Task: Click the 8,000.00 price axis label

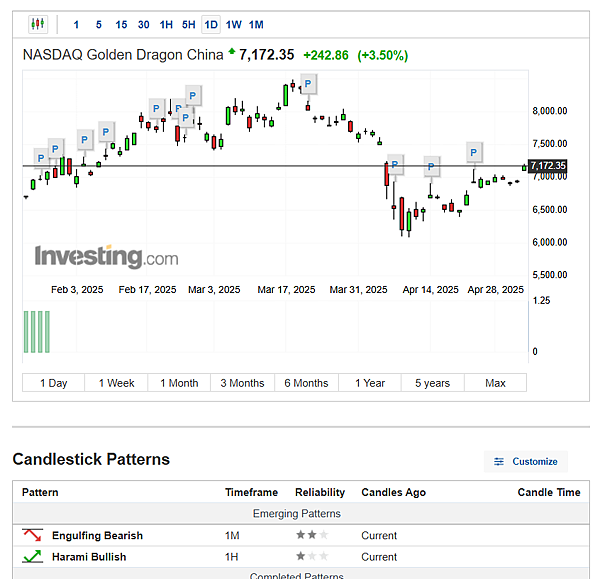Action: pos(549,111)
